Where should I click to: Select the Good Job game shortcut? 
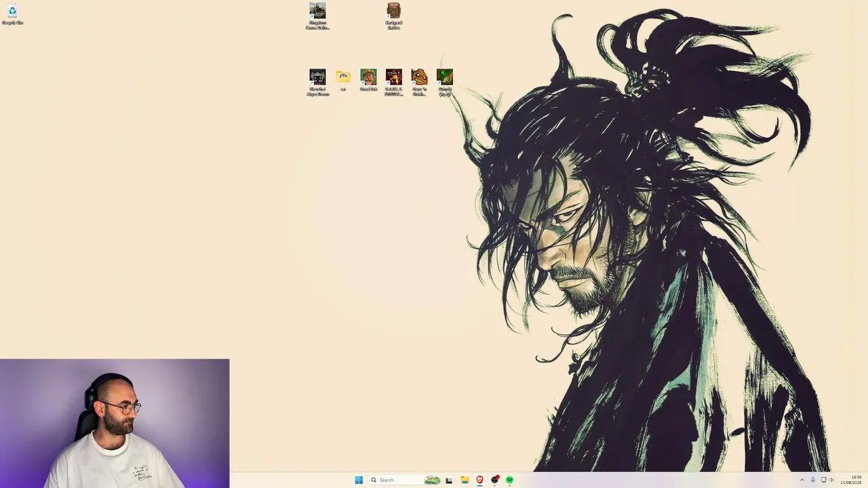(368, 79)
